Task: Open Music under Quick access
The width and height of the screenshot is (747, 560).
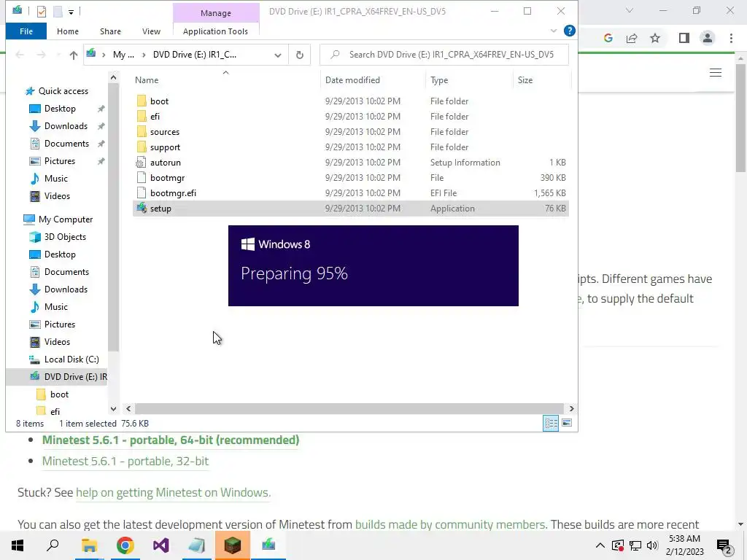Action: pos(55,179)
